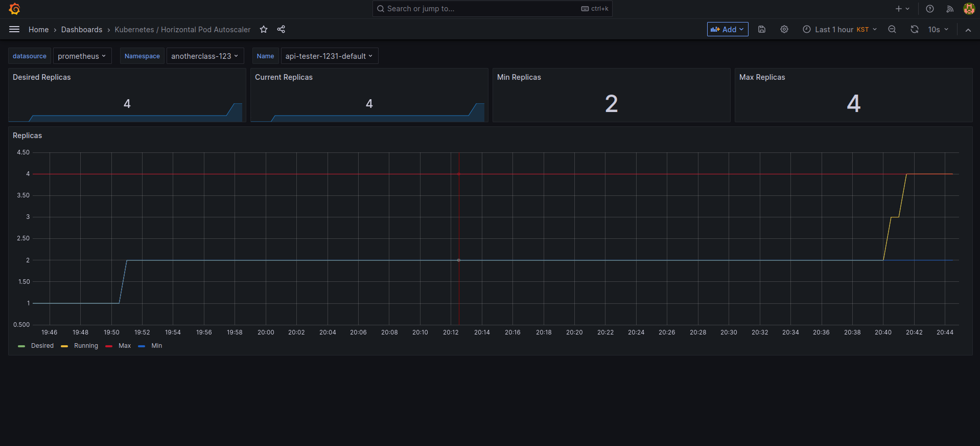
Task: Click the Desired Replicas value 4
Action: pyautogui.click(x=127, y=104)
